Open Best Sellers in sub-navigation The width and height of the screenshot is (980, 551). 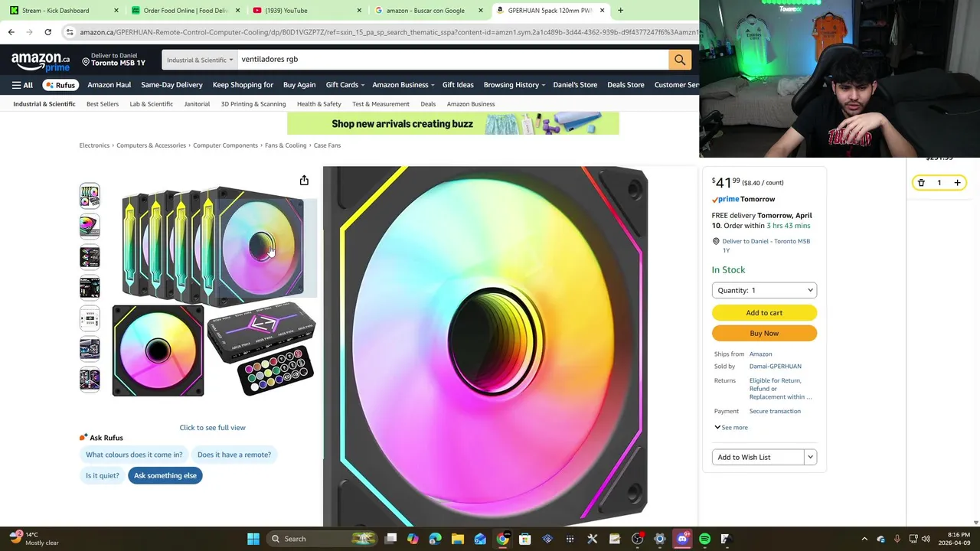(x=103, y=104)
